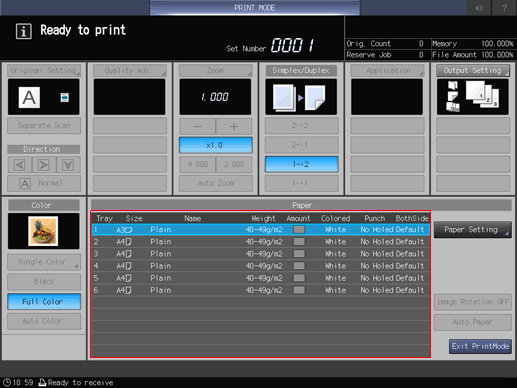The height and width of the screenshot is (388, 517).
Task: Open the Output Setting menu
Action: 473,71
